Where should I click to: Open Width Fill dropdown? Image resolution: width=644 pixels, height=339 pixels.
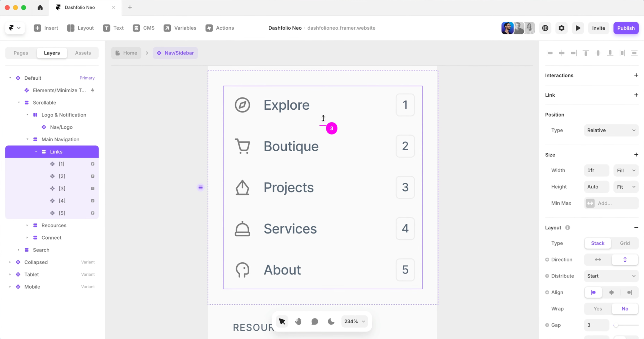pyautogui.click(x=626, y=170)
